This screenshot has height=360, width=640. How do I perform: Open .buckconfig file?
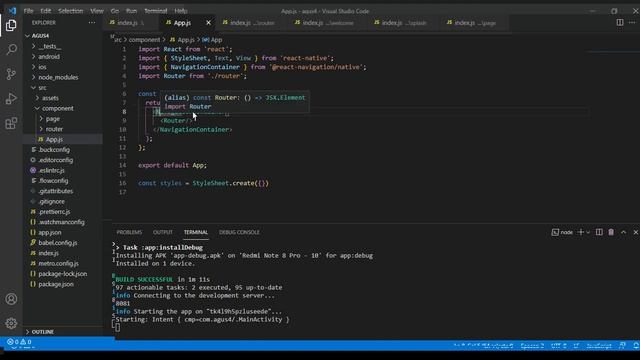click(x=62, y=150)
